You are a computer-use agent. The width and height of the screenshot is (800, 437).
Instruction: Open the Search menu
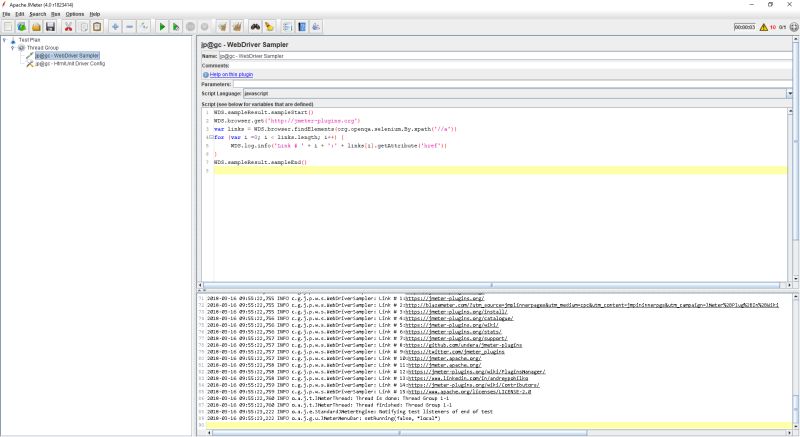(x=38, y=14)
